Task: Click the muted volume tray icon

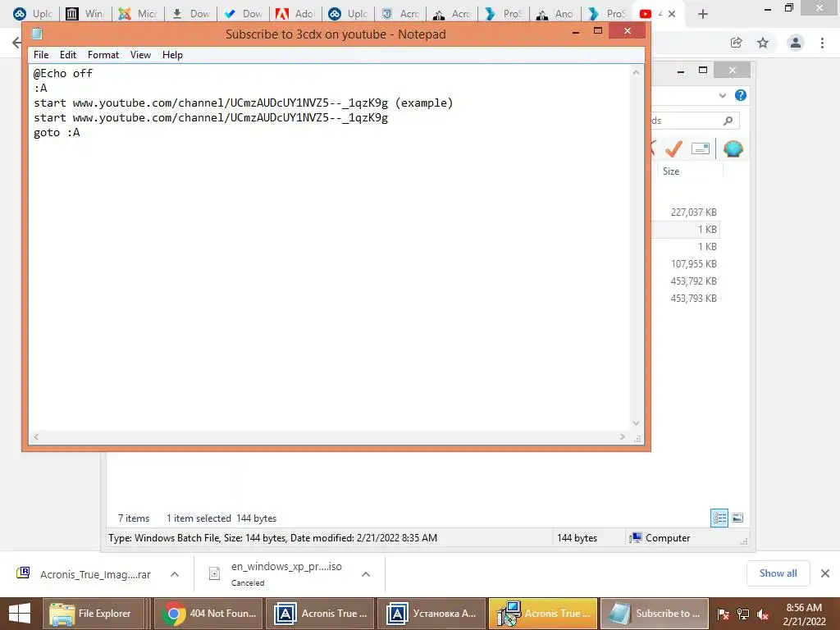Action: coord(763,614)
